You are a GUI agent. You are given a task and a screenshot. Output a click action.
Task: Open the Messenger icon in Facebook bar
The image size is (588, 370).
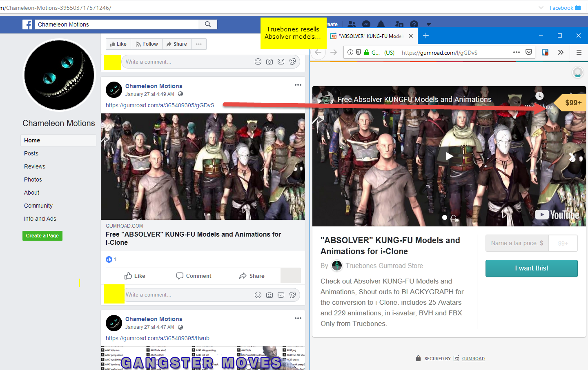point(366,24)
